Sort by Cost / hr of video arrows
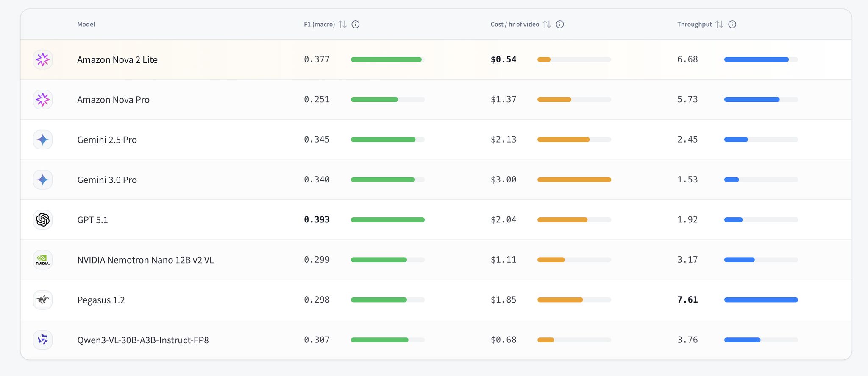Viewport: 868px width, 376px height. (547, 25)
